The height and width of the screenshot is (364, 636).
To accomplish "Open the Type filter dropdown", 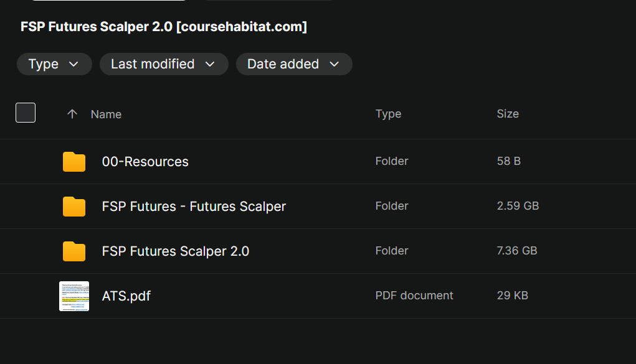I will point(54,64).
